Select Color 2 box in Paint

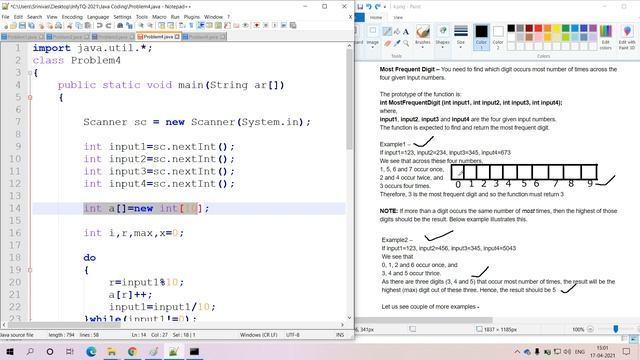[x=498, y=37]
